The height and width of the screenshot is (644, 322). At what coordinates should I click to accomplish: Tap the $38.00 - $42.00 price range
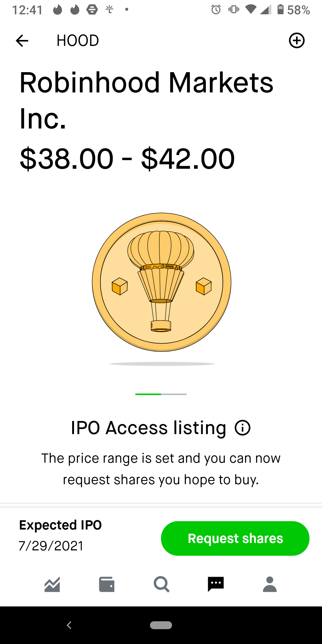127,159
